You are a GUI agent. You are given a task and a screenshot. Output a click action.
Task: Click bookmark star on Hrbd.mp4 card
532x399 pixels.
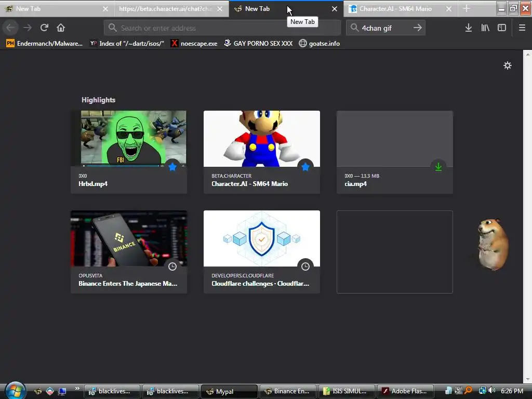(172, 167)
